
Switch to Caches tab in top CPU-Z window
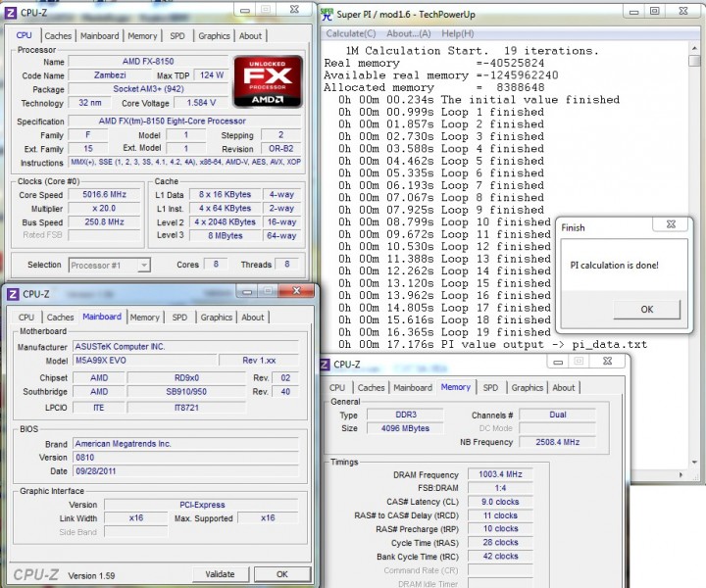coord(58,36)
